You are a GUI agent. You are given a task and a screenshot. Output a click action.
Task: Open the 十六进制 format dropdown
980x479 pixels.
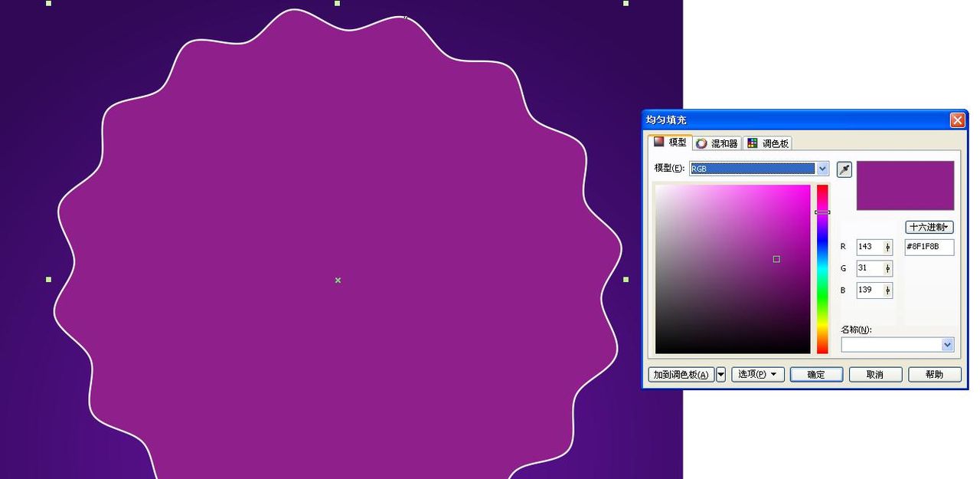(929, 227)
